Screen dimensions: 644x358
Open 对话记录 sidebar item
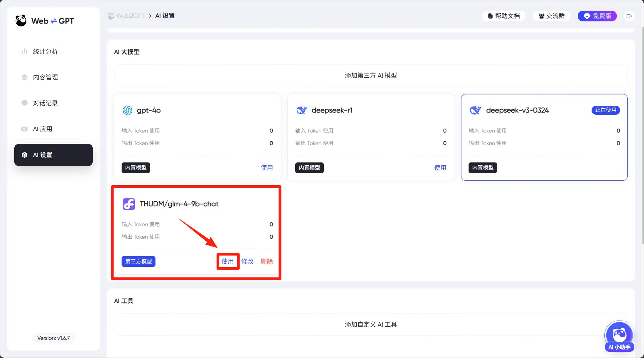click(45, 103)
